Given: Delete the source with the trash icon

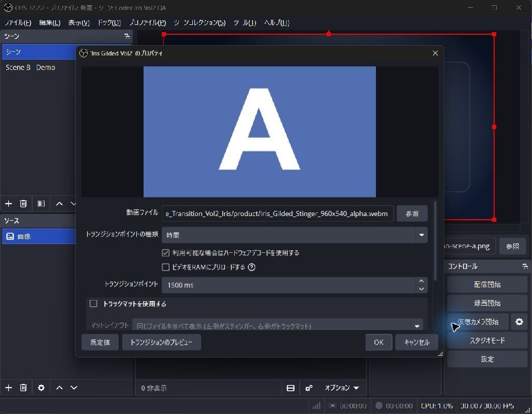Looking at the screenshot, I should pos(23,388).
